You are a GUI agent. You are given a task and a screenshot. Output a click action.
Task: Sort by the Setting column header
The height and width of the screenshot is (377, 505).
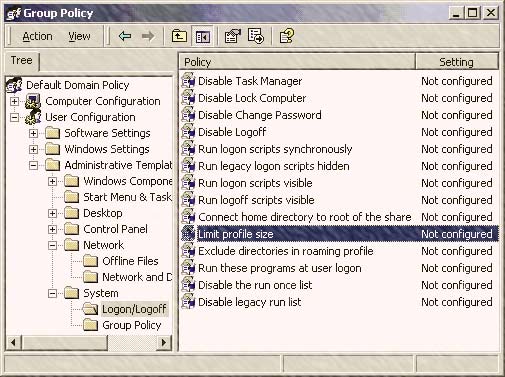tap(457, 62)
